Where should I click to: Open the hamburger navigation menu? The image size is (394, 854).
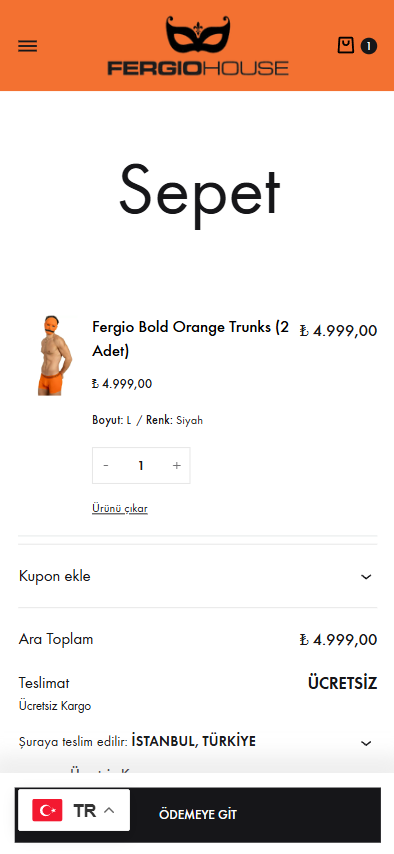[x=28, y=46]
